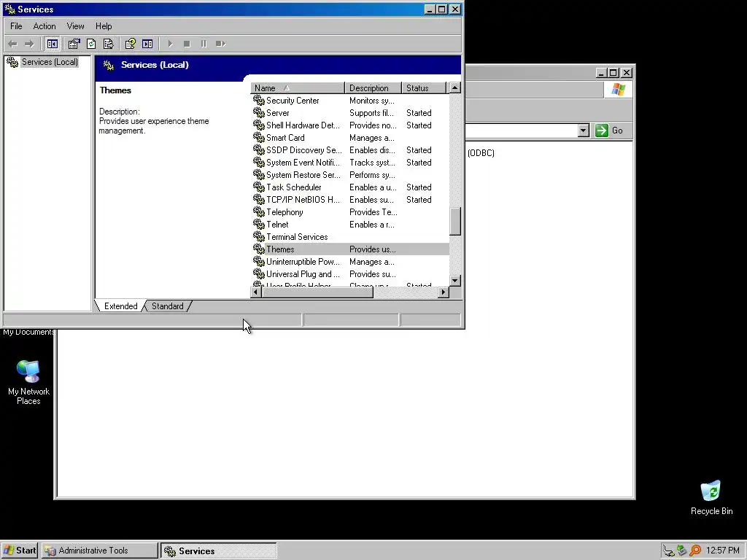Click gear icon beside Telnet service
Viewport: 747px width, 560px height.
(259, 224)
